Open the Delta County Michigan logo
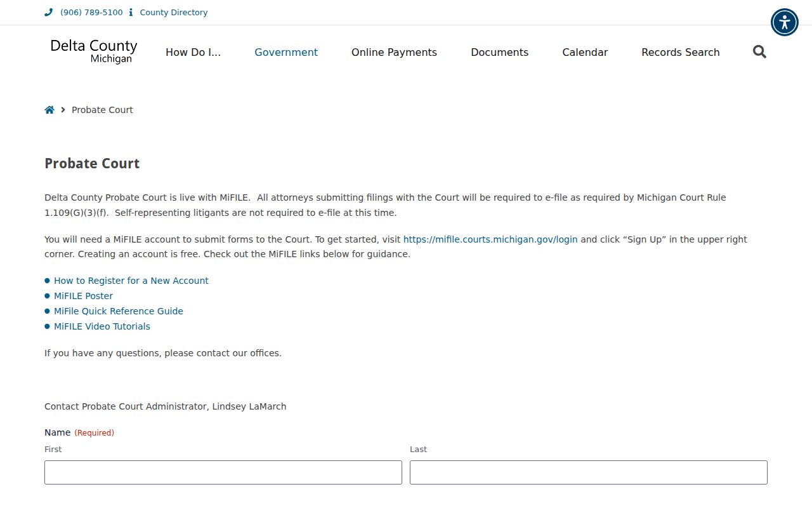 (94, 51)
